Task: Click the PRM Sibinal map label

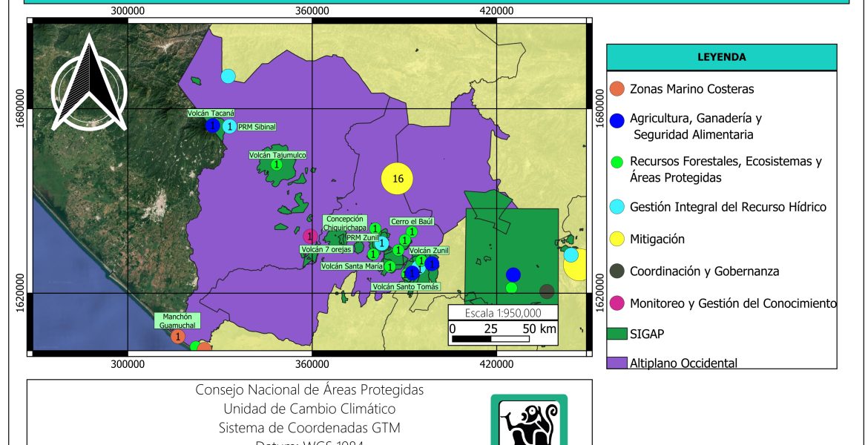Action: (x=258, y=127)
